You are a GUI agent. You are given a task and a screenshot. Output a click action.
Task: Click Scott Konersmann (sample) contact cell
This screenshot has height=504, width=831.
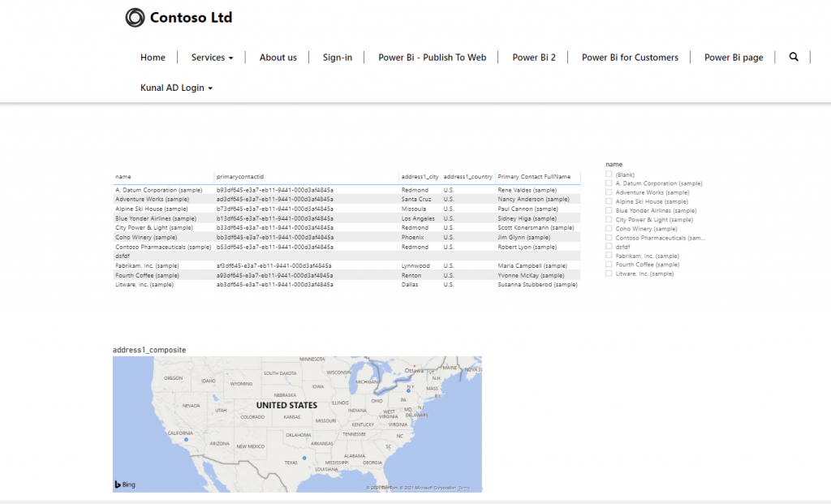click(536, 227)
